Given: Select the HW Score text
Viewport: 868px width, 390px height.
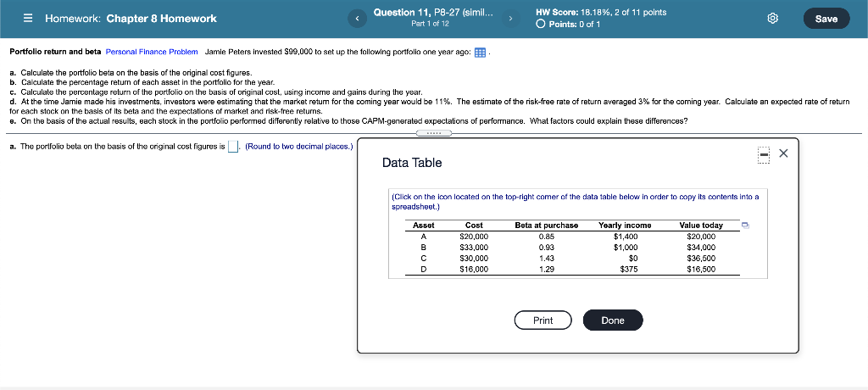Looking at the screenshot, I should (601, 12).
